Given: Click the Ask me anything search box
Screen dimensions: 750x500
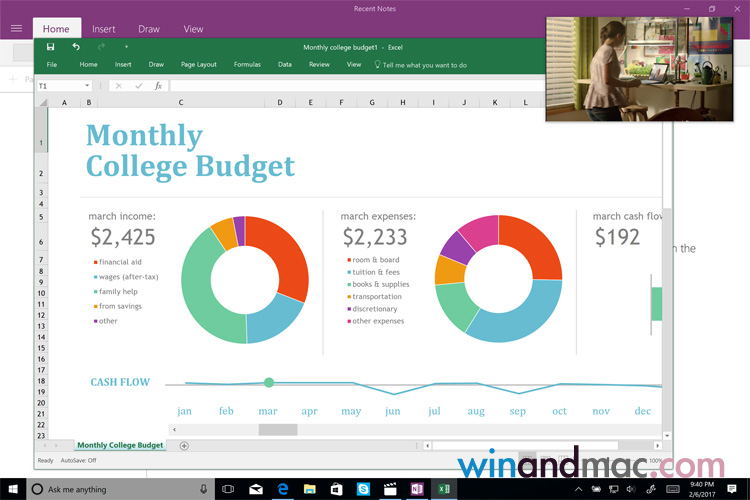Looking at the screenshot, I should (x=110, y=489).
